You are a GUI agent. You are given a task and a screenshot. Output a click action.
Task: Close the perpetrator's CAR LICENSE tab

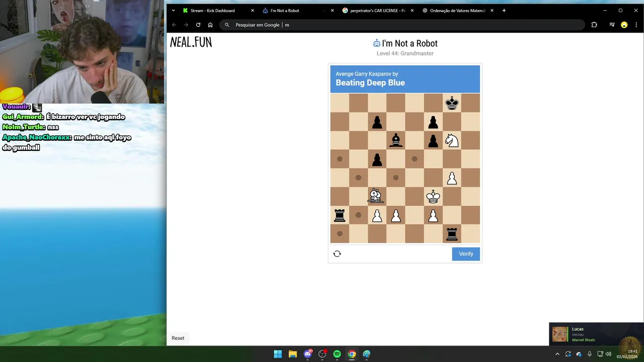point(412,11)
